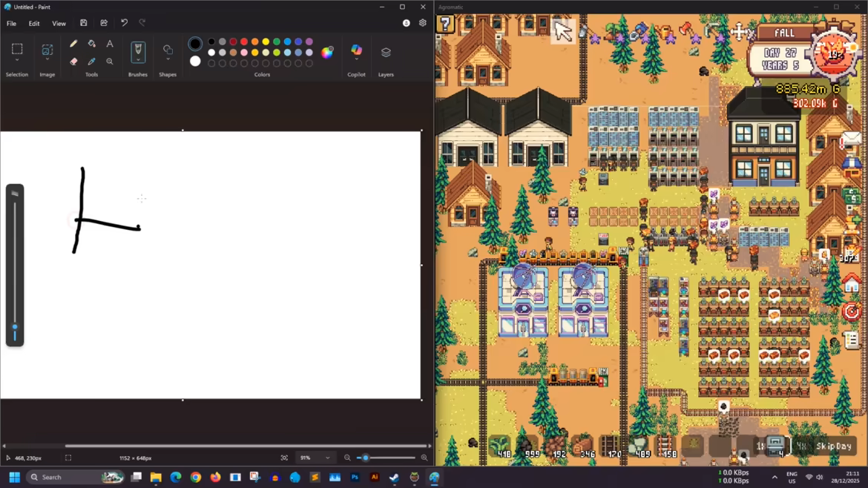
Task: Click the season calendar day 27 panel
Action: [x=780, y=59]
